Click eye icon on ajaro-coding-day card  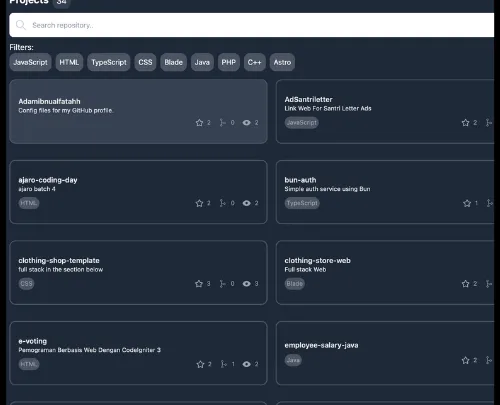pos(247,203)
